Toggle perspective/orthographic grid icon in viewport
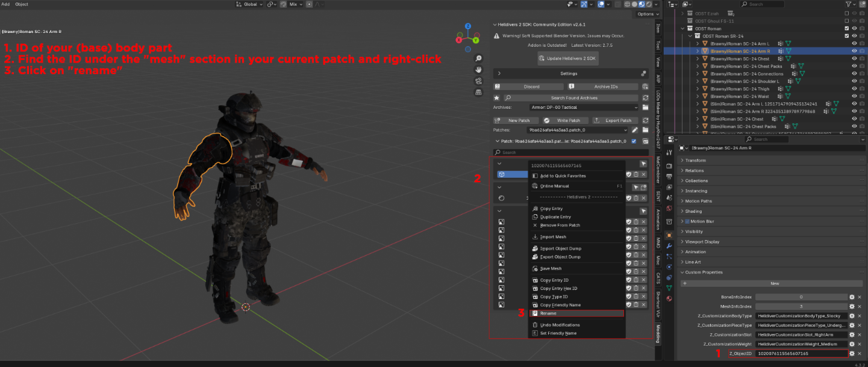868x367 pixels. pyautogui.click(x=478, y=92)
